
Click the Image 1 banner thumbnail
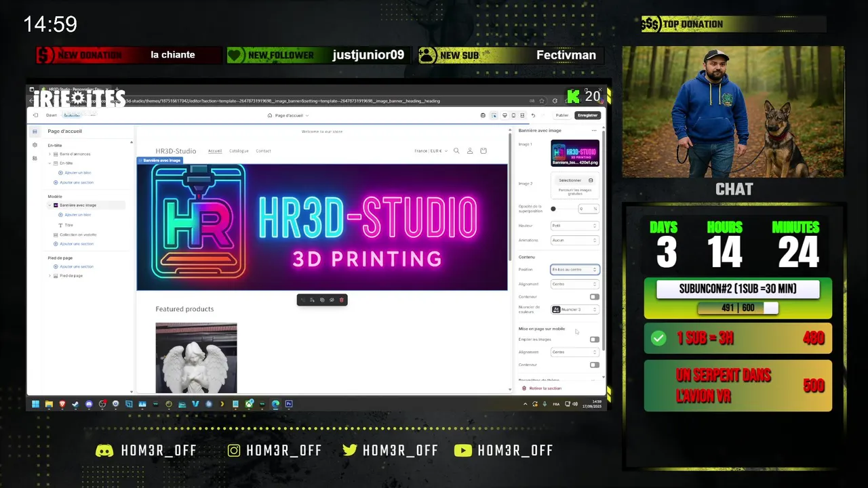(x=575, y=153)
